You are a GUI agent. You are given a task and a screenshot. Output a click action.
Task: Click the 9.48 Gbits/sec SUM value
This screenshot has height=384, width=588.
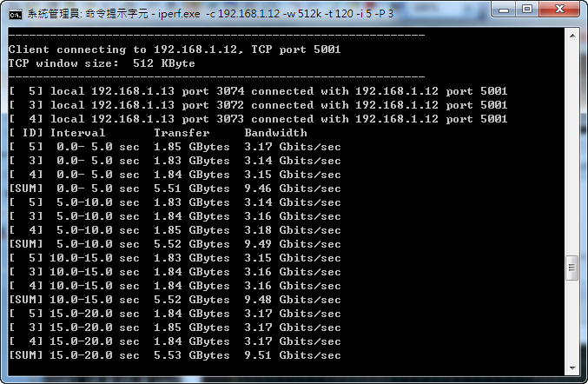pyautogui.click(x=293, y=300)
